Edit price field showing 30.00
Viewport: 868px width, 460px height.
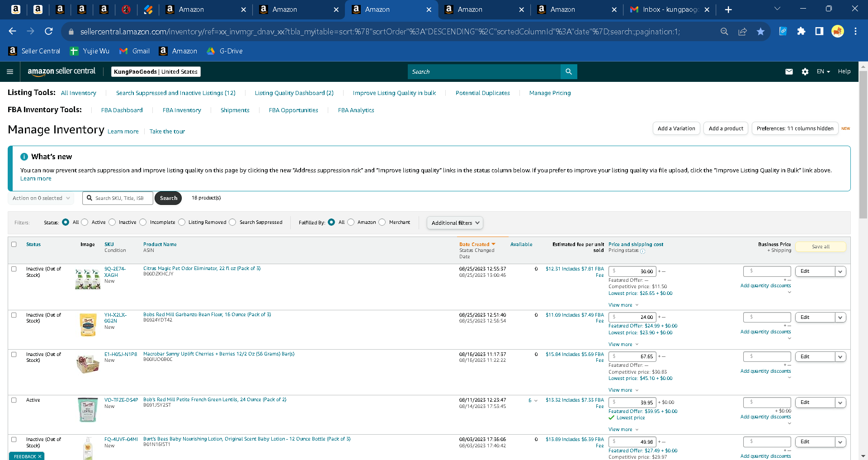[x=633, y=271]
